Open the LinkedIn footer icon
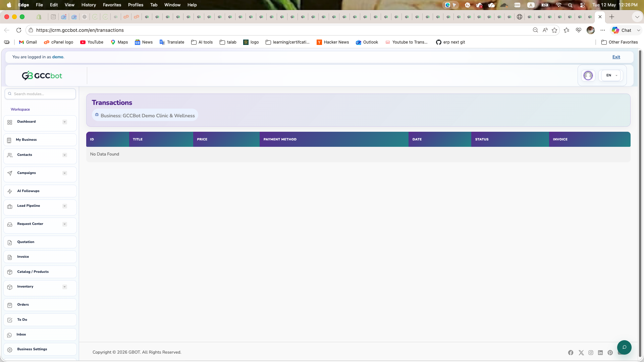The width and height of the screenshot is (644, 362). click(x=600, y=353)
